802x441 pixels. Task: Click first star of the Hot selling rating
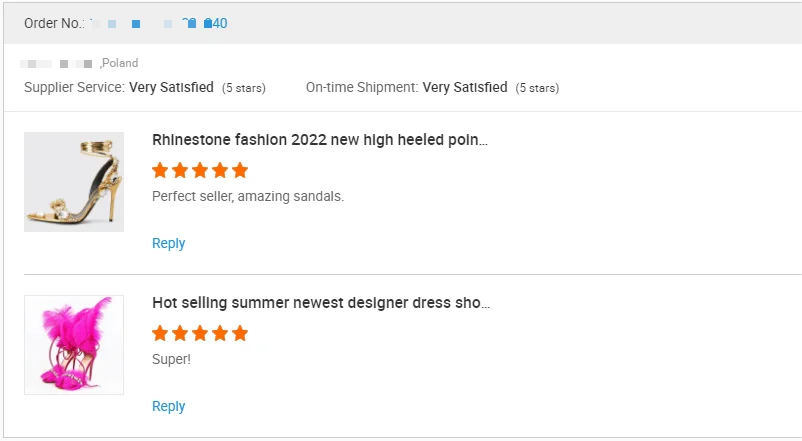(160, 333)
